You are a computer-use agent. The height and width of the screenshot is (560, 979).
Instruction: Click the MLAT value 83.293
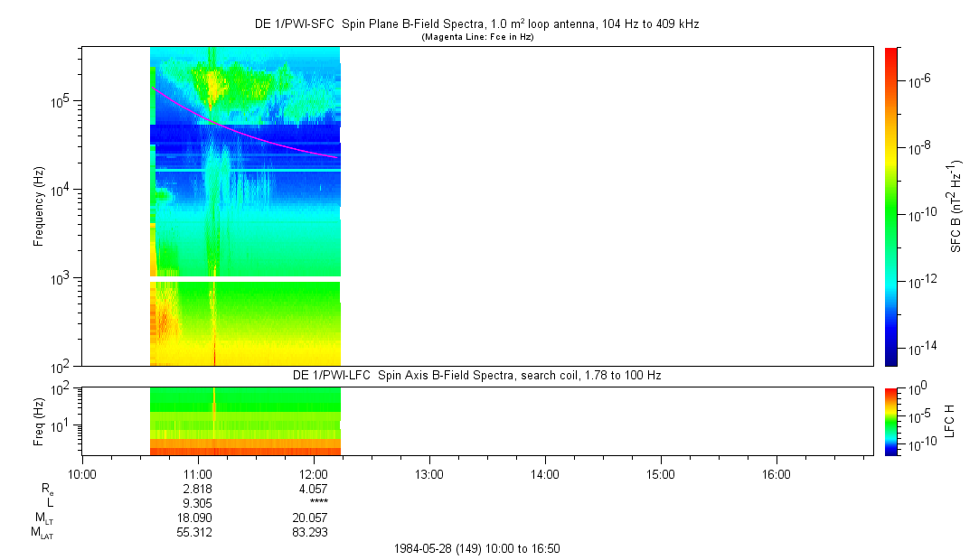tap(314, 533)
